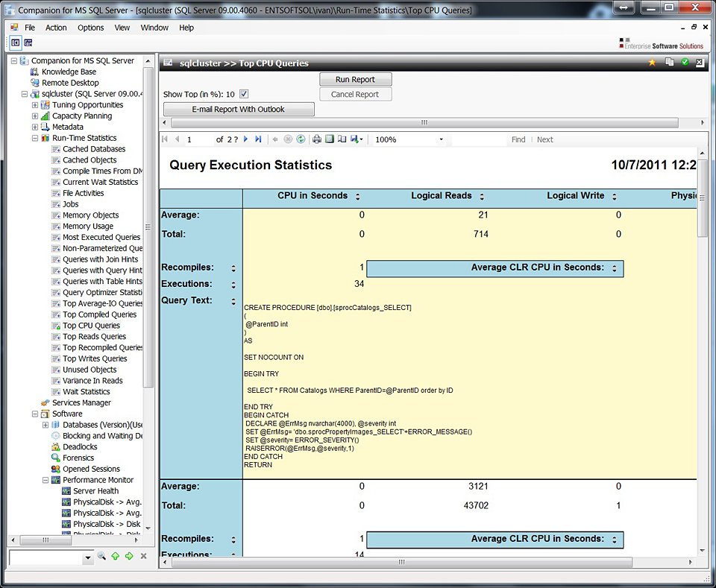Viewport: 716px width, 588px height.
Task: Click the Next link in report toolbar
Action: [544, 139]
